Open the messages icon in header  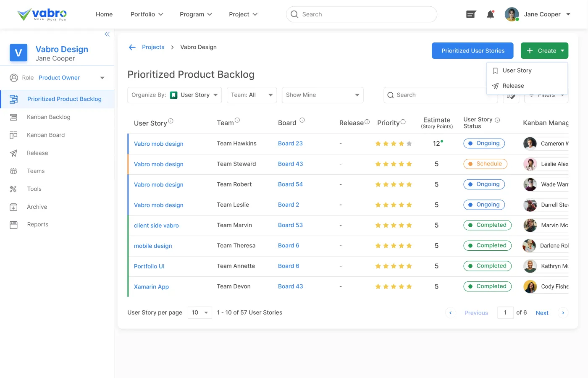471,15
